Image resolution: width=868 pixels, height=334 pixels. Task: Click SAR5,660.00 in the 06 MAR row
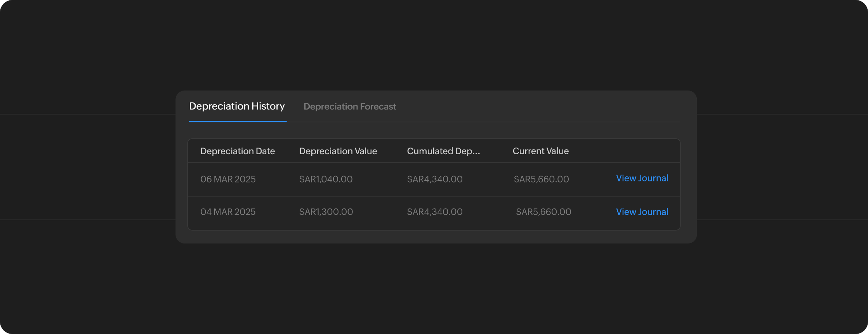(541, 179)
